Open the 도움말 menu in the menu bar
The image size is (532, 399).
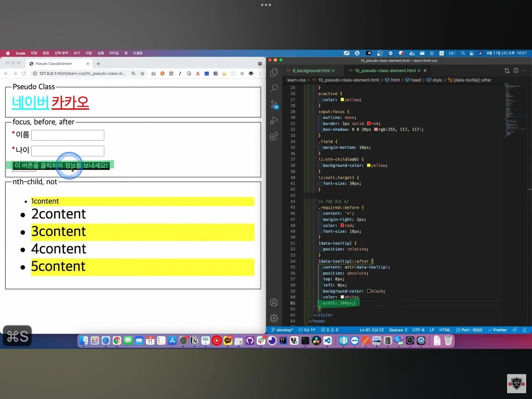pyautogui.click(x=138, y=53)
